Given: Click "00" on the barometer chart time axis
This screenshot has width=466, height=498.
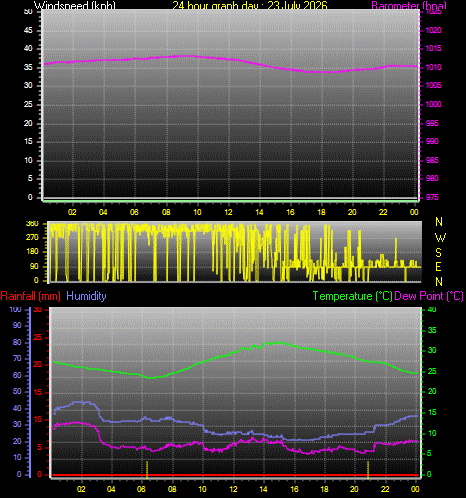Looking at the screenshot, I should [414, 212].
